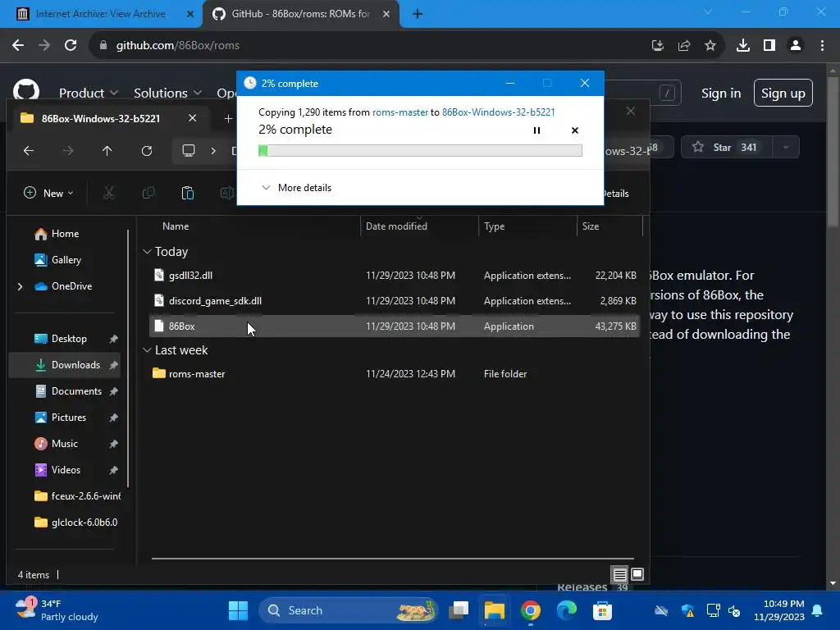
Task: Click the This PC monitor icon in address bar
Action: click(x=189, y=151)
